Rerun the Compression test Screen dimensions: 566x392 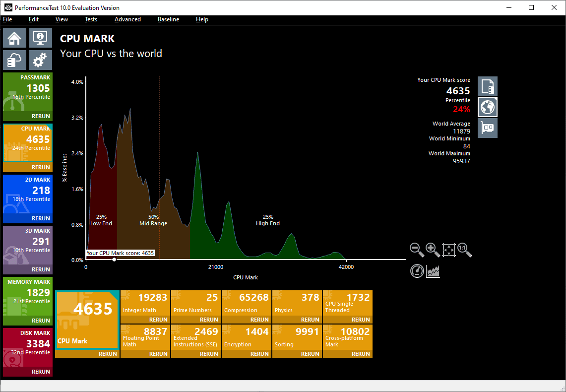[246, 320]
